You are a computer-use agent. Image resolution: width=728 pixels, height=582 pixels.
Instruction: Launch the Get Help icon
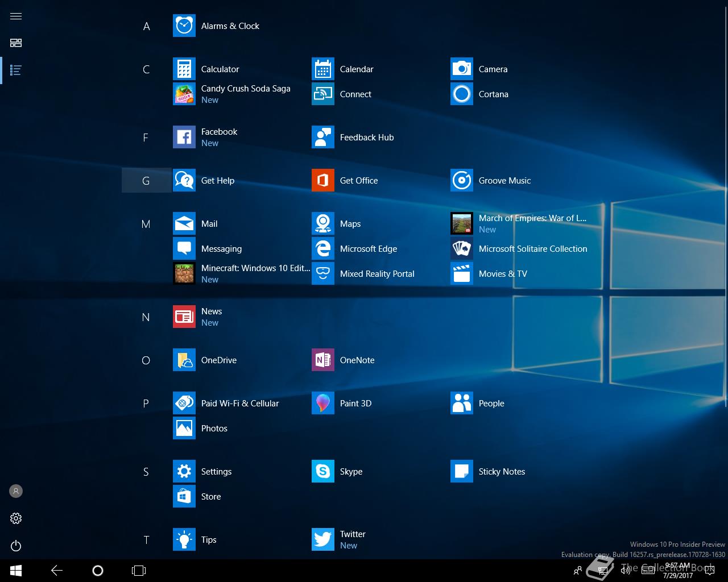(184, 181)
